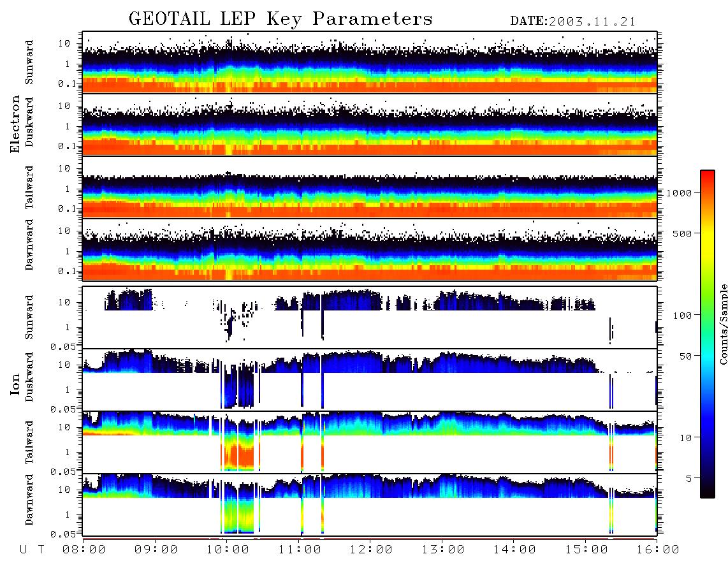Click the "10:00" time tick label
Viewport: 728px width, 561px height.
228,550
